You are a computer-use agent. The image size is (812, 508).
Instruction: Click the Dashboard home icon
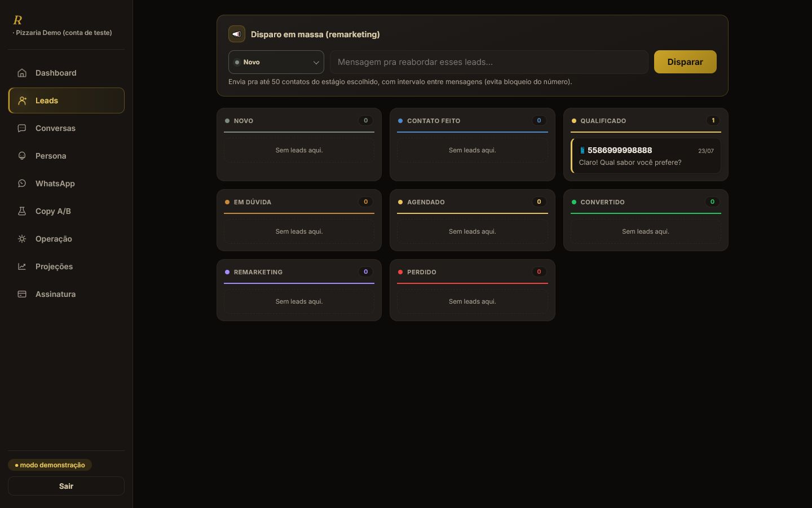[22, 73]
